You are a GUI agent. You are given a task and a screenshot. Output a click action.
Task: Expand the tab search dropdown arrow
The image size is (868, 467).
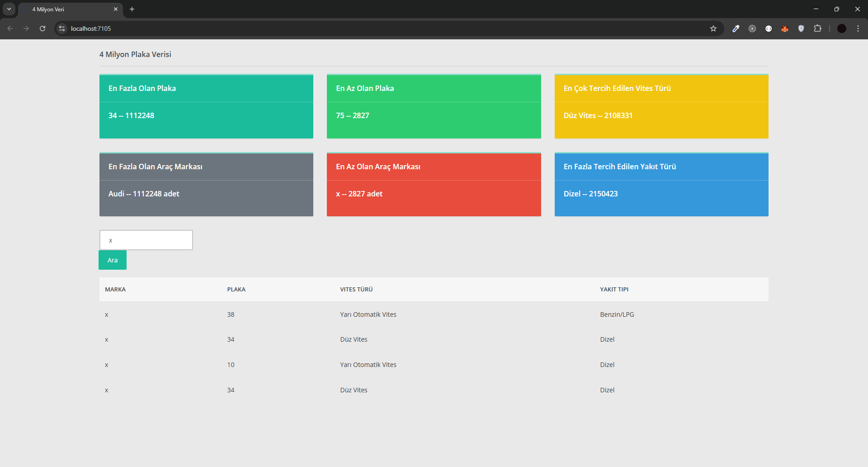9,9
